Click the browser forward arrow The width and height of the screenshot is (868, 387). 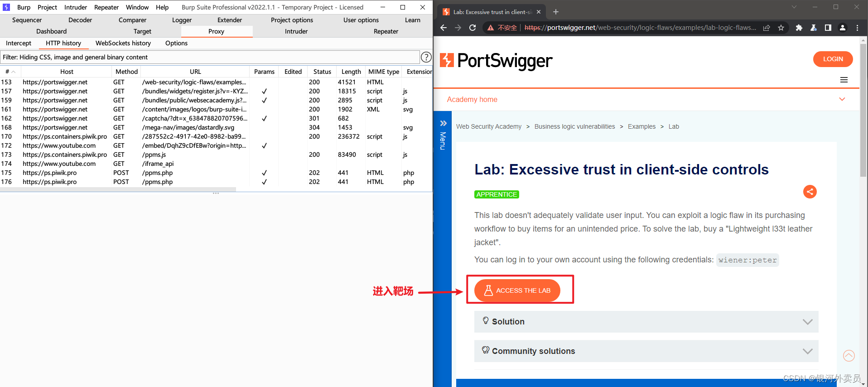(x=458, y=28)
